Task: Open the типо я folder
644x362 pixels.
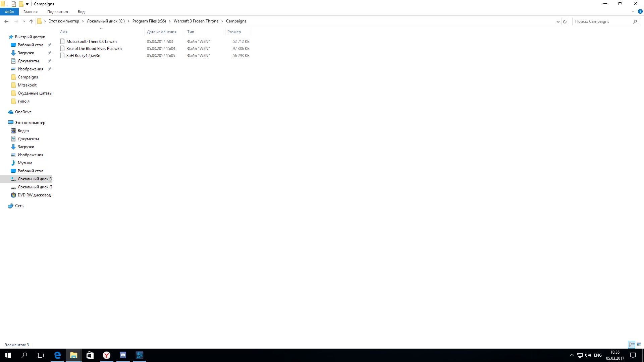Action: pos(23,101)
